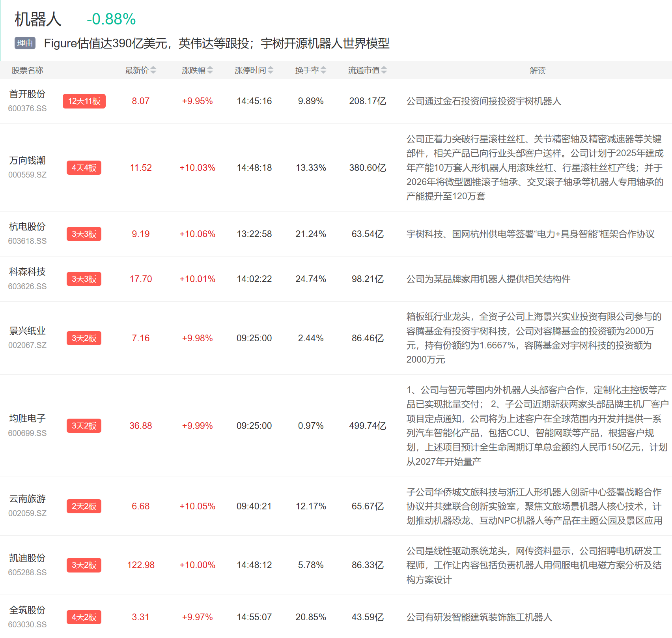Viewport: 672px width, 638px height.
Task: Click limit-up time 14:45:16
Action: pyautogui.click(x=254, y=101)
